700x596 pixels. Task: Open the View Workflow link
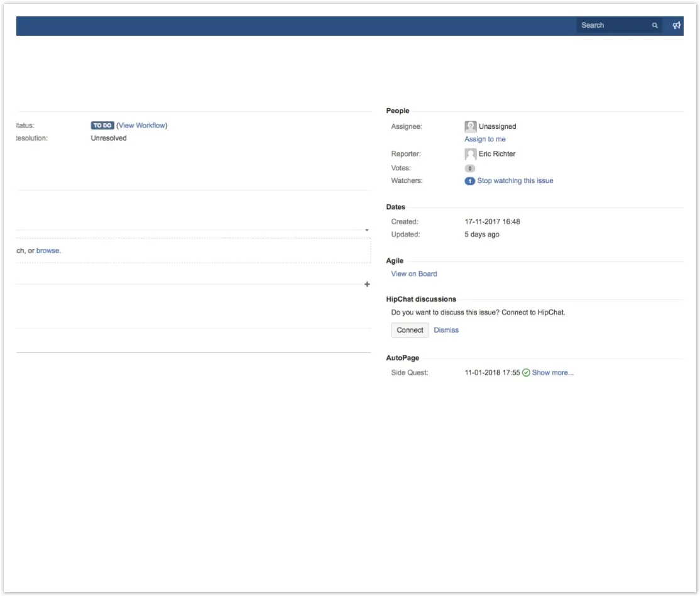(143, 126)
